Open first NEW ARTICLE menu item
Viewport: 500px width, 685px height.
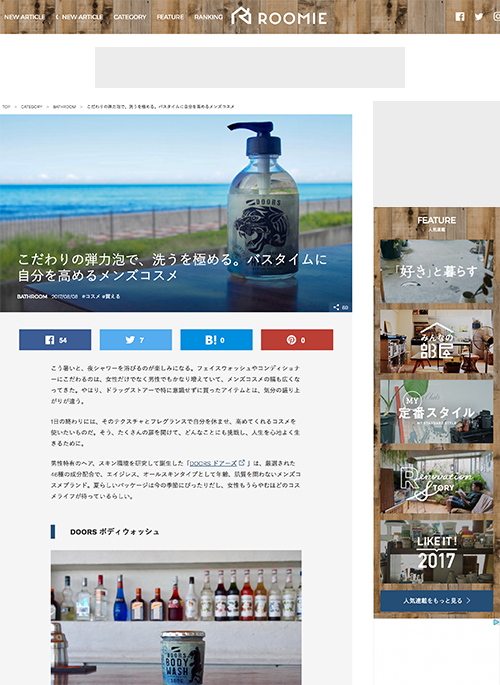(24, 17)
